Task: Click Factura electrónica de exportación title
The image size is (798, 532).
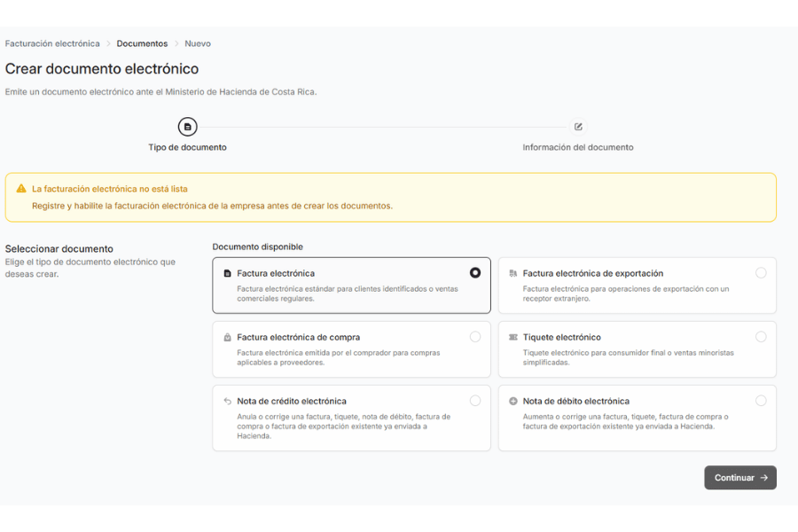Action: tap(593, 273)
